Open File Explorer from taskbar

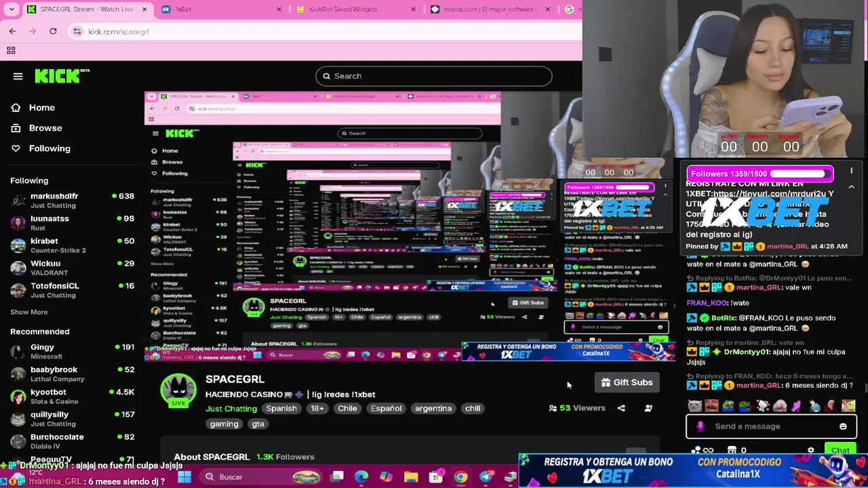point(411,477)
